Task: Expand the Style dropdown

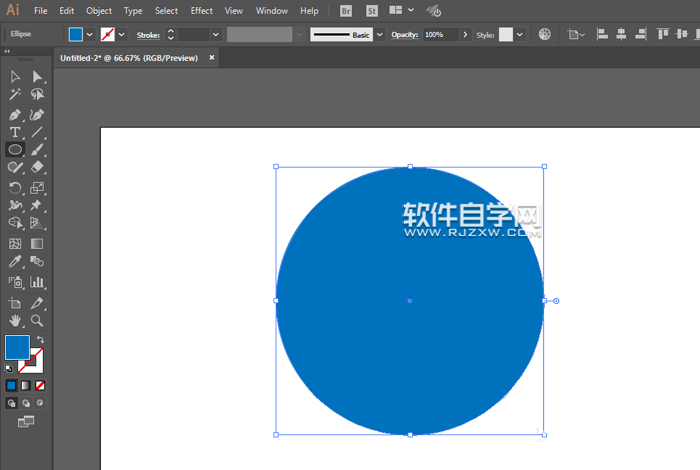Action: click(x=521, y=34)
